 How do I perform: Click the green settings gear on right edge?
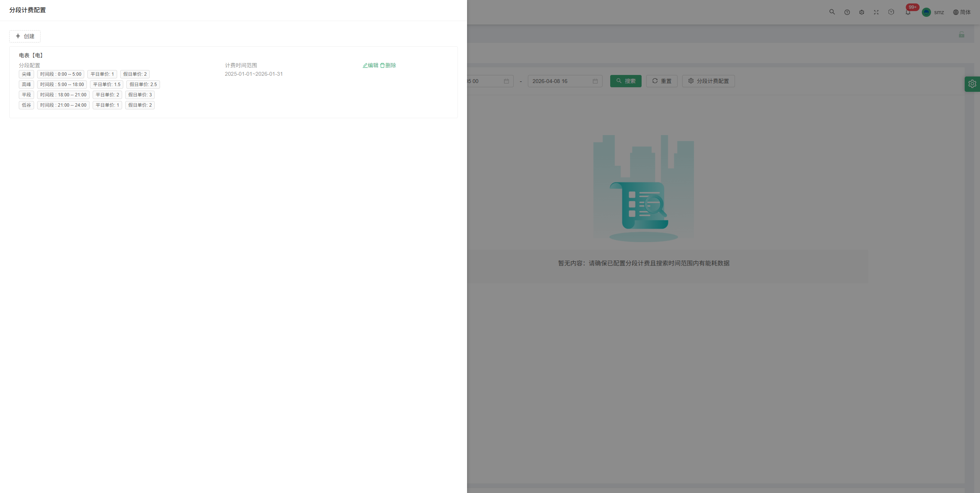click(972, 84)
